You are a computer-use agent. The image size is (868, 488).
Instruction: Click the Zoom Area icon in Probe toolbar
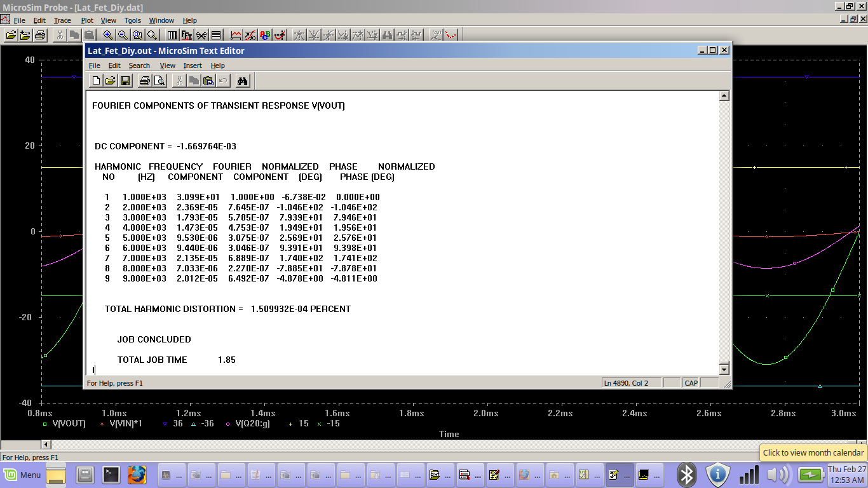[137, 35]
